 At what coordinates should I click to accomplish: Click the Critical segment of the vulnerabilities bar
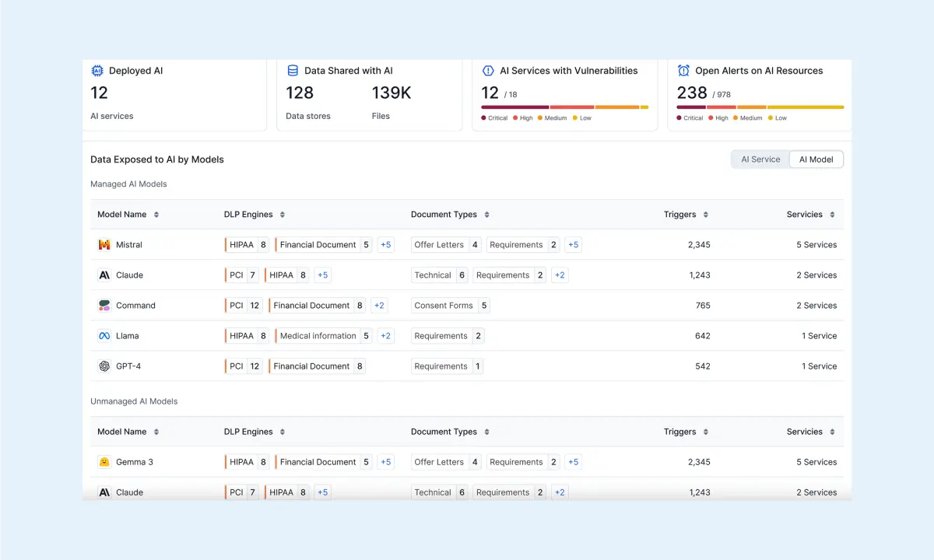pyautogui.click(x=514, y=107)
